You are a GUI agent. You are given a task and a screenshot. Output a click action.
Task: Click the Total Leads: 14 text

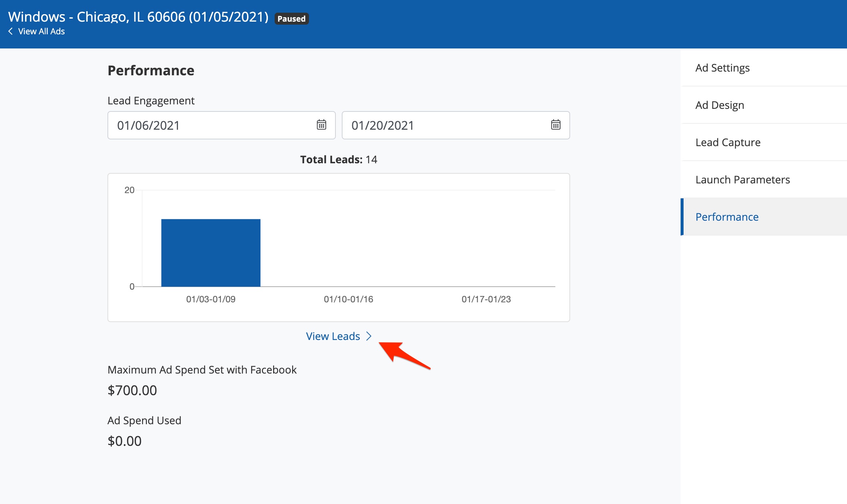pos(338,160)
